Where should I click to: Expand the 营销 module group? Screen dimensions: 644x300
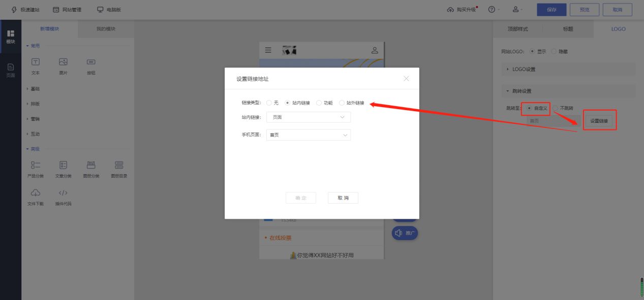pyautogui.click(x=33, y=119)
